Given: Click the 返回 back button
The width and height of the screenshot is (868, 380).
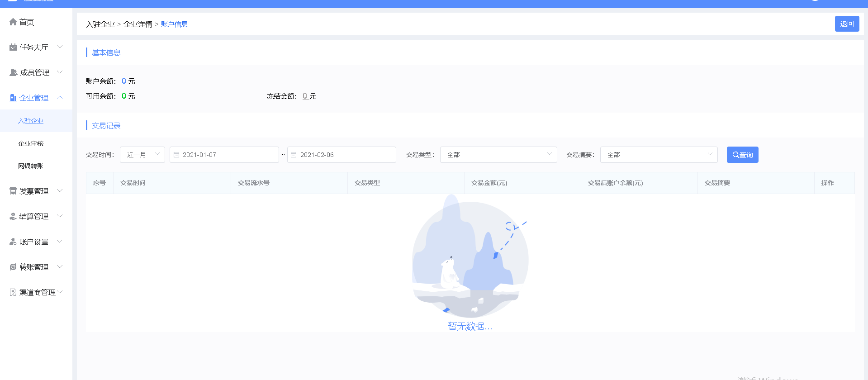Looking at the screenshot, I should pos(847,24).
